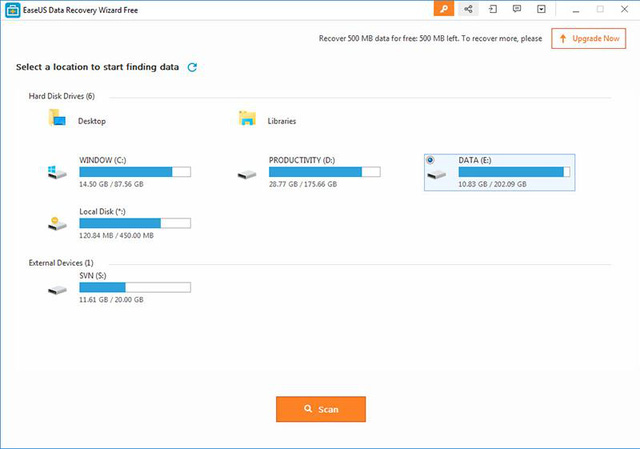
Task: Select the Libraries folder icon
Action: (247, 118)
